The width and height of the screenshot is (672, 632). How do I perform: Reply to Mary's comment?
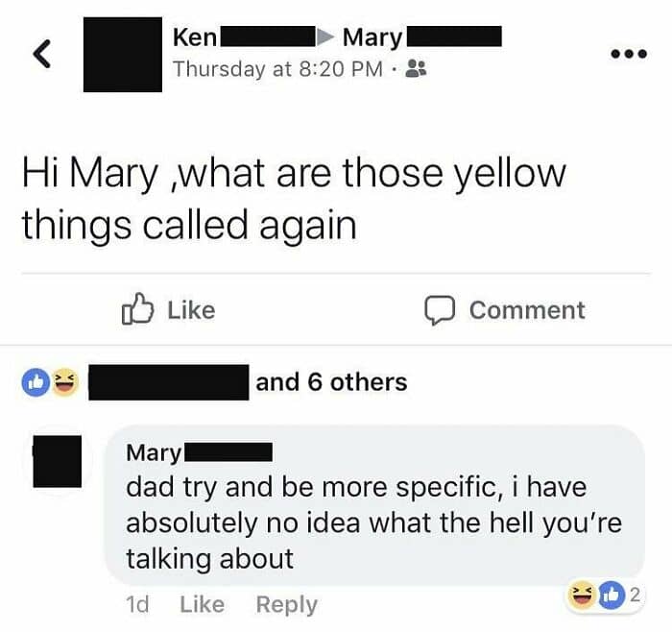point(286,604)
